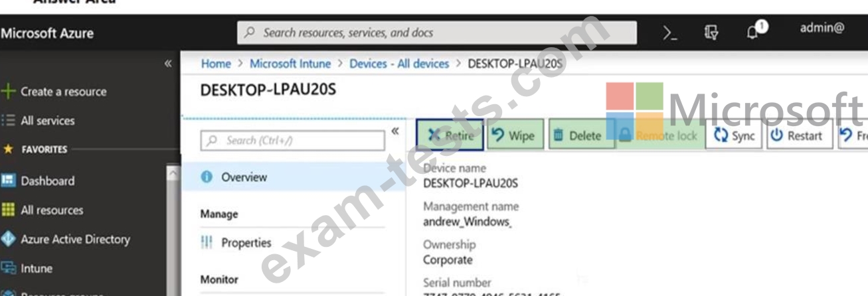Viewport: 868px width, 296px height.
Task: Open Cloud Shell from the top bar
Action: tap(670, 33)
